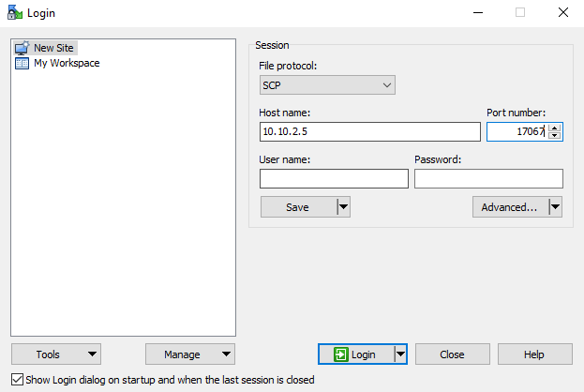Click the User name field
This screenshot has width=584, height=392.
[x=334, y=178]
